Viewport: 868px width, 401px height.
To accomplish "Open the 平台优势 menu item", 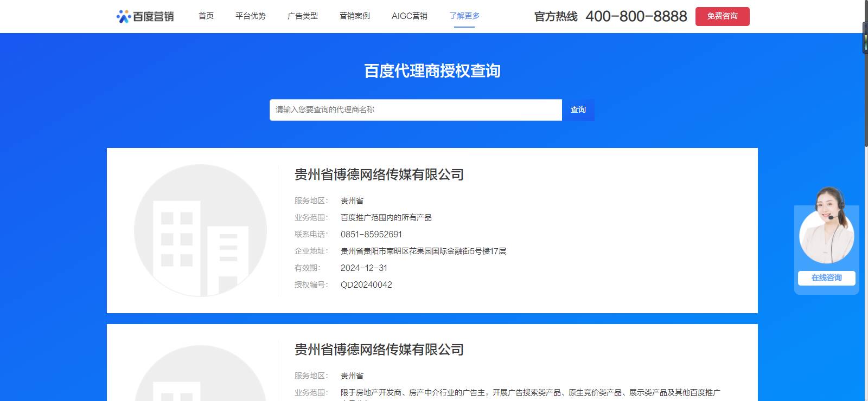I will pyautogui.click(x=251, y=16).
